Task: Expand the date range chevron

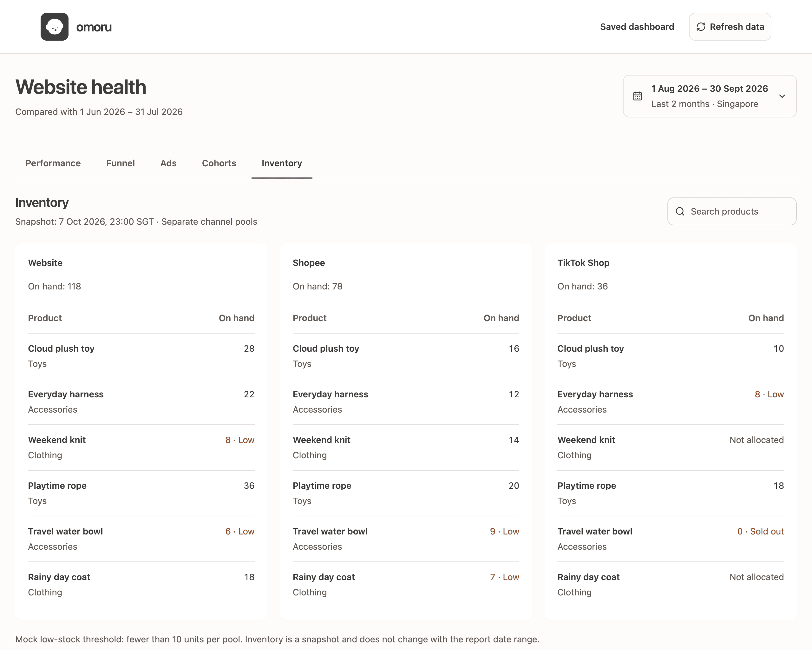Action: click(x=782, y=96)
